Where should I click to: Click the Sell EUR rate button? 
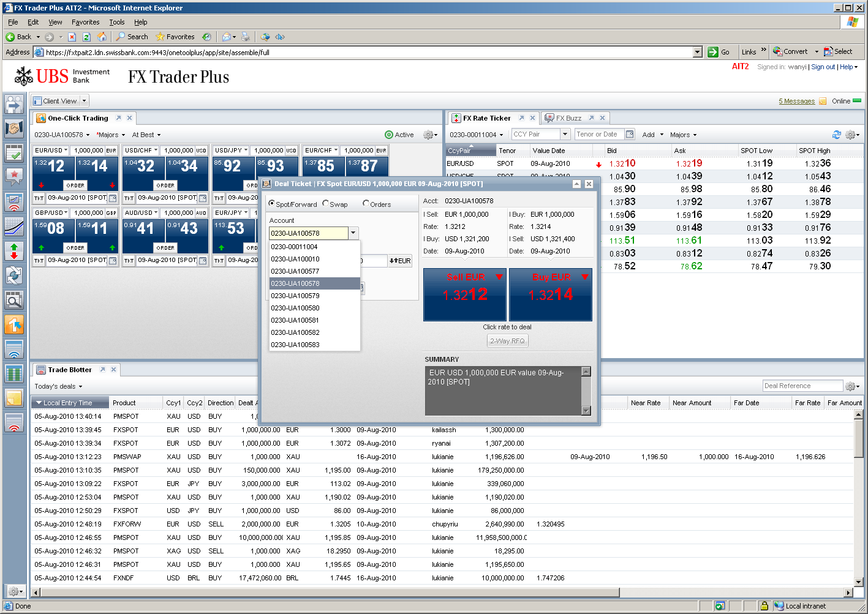tap(465, 294)
